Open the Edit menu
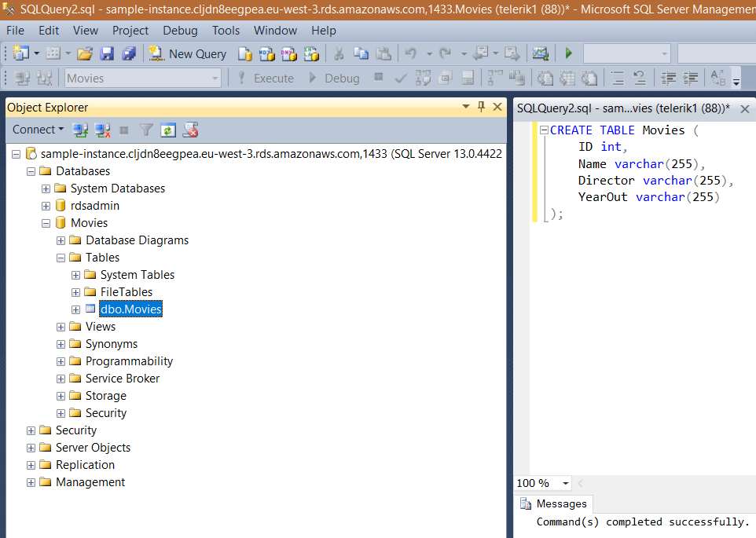The width and height of the screenshot is (756, 538). click(49, 31)
